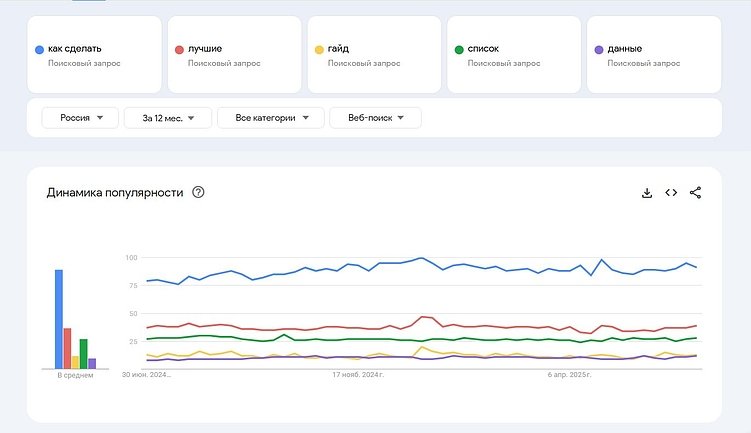Screen dimensions: 751x433
Task: Open the Россия region dropdown
Action: click(x=80, y=118)
